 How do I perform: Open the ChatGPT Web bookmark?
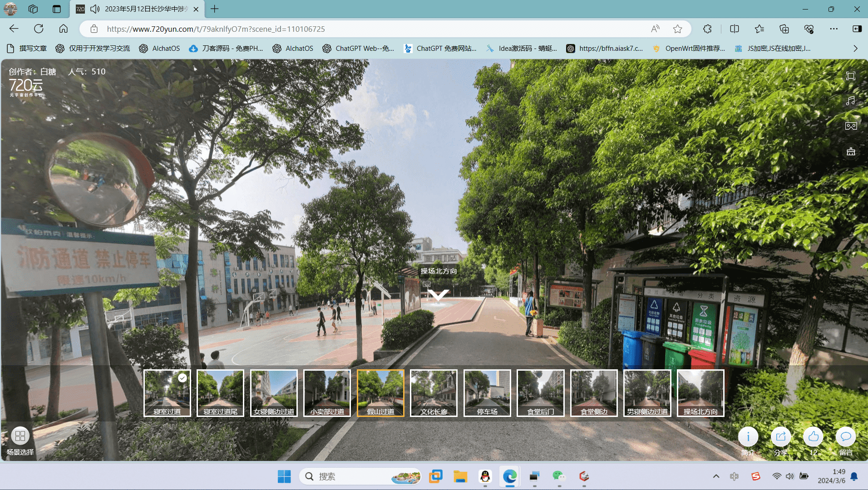pyautogui.click(x=358, y=49)
